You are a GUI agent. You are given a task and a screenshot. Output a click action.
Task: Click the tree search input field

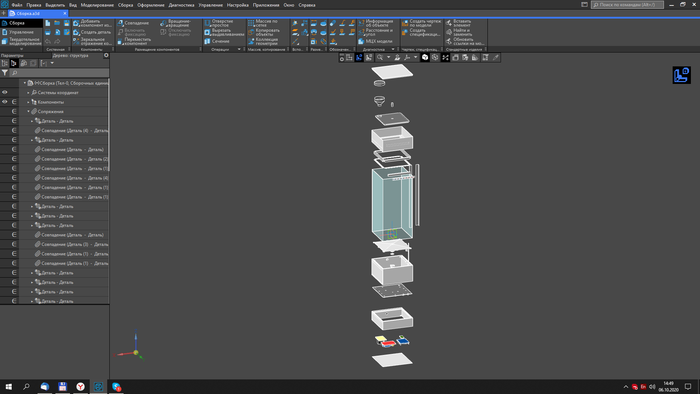click(x=59, y=73)
